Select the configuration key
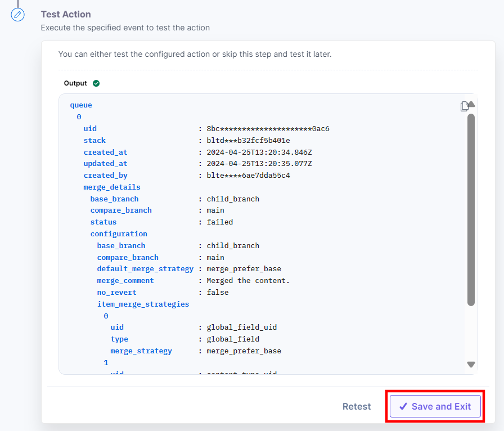Screen dimensions: 504x431 [119, 234]
